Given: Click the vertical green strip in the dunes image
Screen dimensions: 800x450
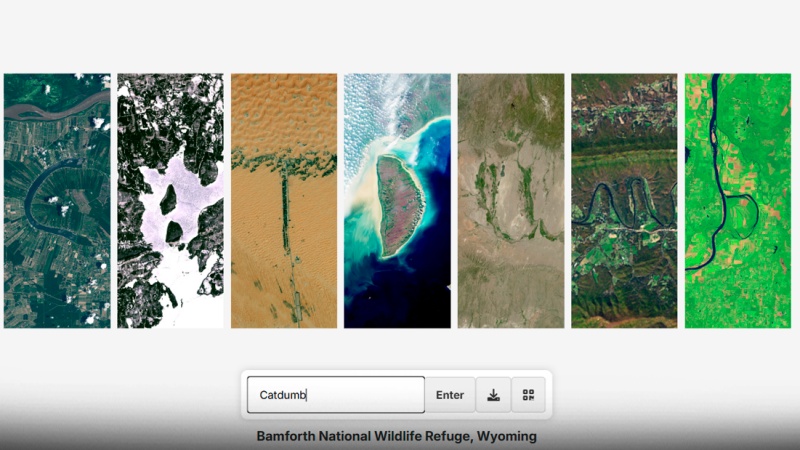Looking at the screenshot, I should [x=286, y=212].
